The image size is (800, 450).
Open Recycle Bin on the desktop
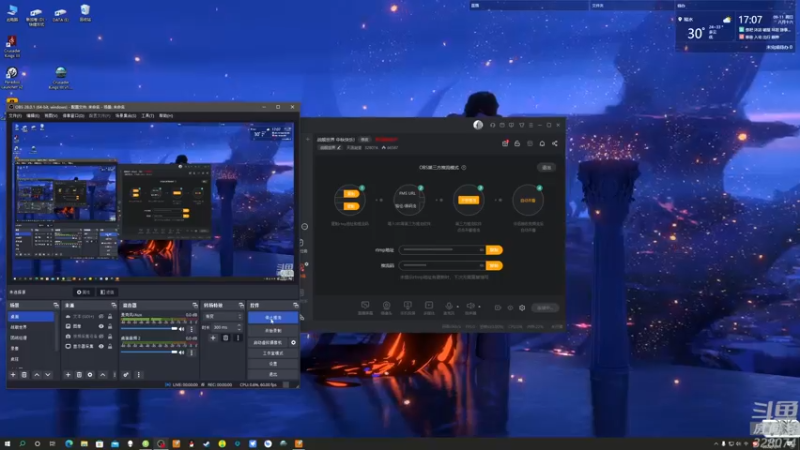(x=85, y=13)
